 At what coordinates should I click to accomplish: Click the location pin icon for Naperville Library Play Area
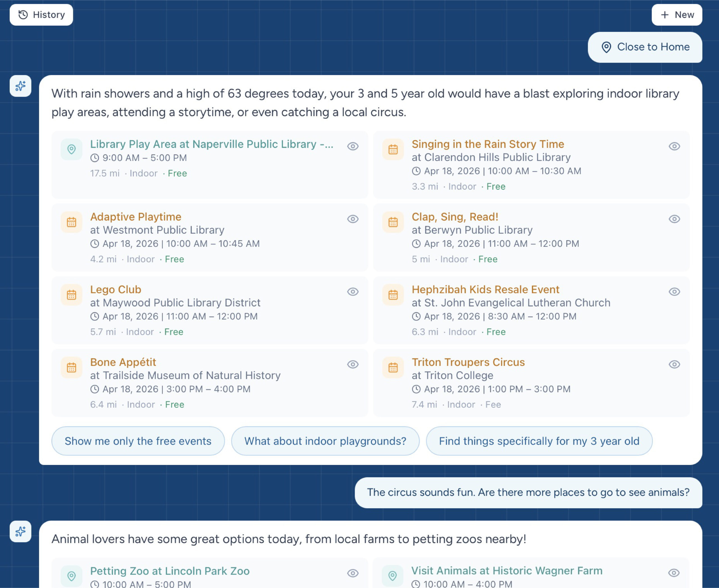coord(71,149)
